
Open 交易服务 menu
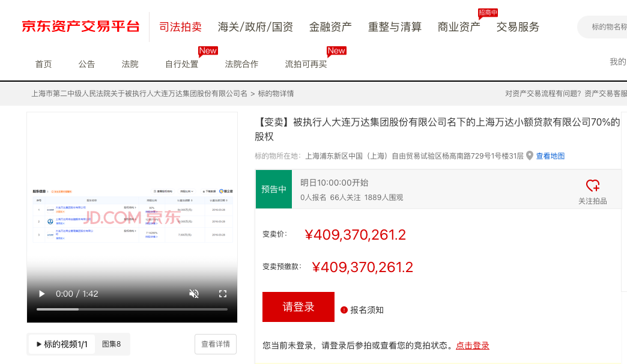[518, 27]
